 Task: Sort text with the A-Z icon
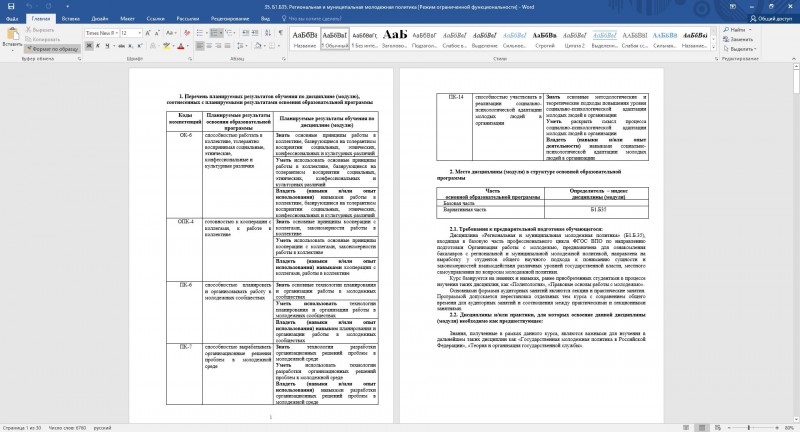pyautogui.click(x=268, y=33)
